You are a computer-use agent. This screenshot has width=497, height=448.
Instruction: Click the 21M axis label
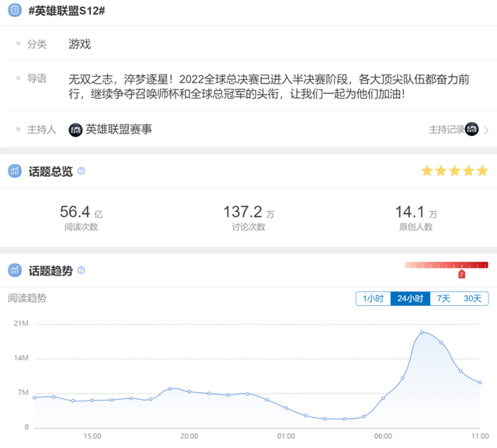coord(21,324)
